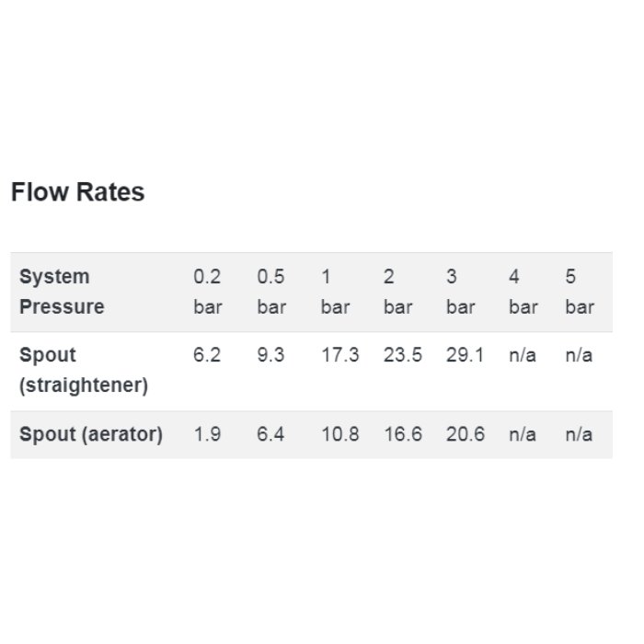Screen dimensions: 644x644
Task: Click the Spout (aerator) row label
Action: pos(91,434)
